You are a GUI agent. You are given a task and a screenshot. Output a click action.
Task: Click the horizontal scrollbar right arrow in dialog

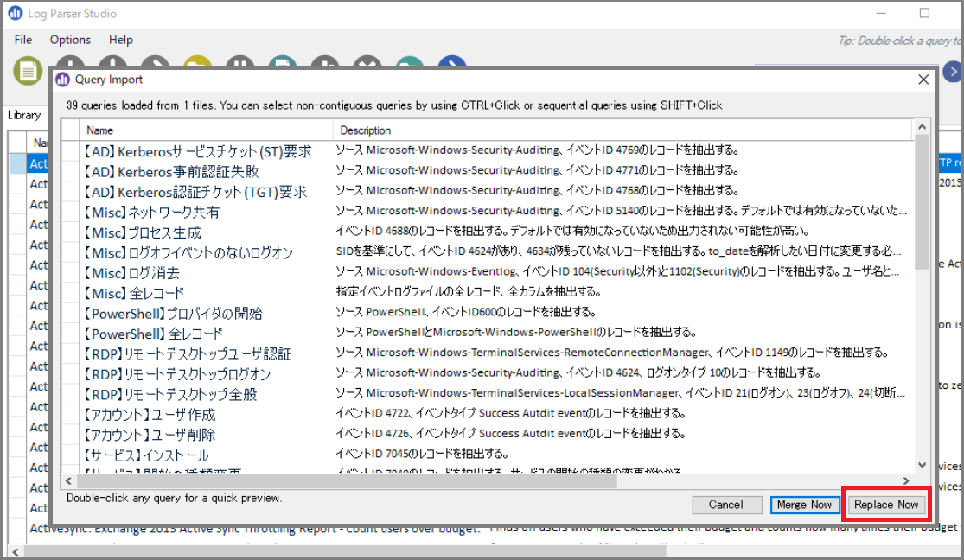tap(905, 480)
